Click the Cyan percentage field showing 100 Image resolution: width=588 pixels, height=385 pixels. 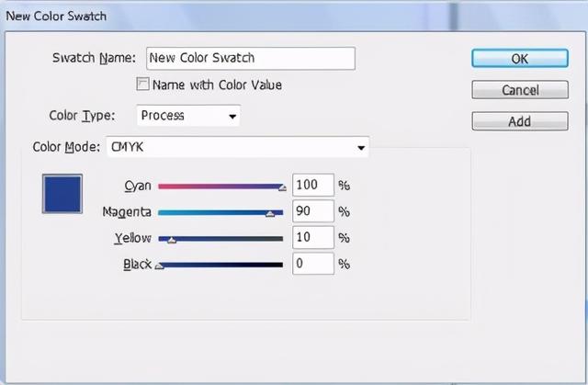coord(313,185)
